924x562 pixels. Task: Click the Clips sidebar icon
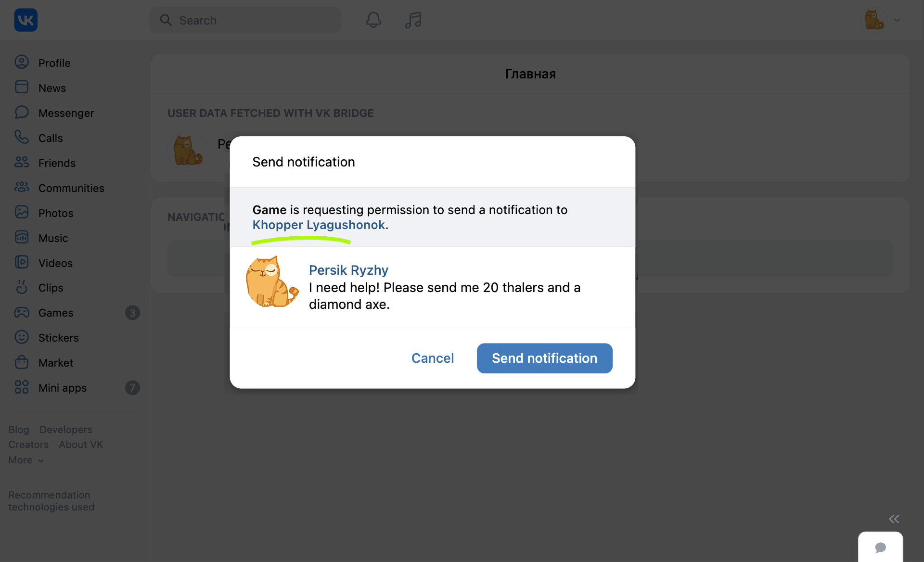22,287
